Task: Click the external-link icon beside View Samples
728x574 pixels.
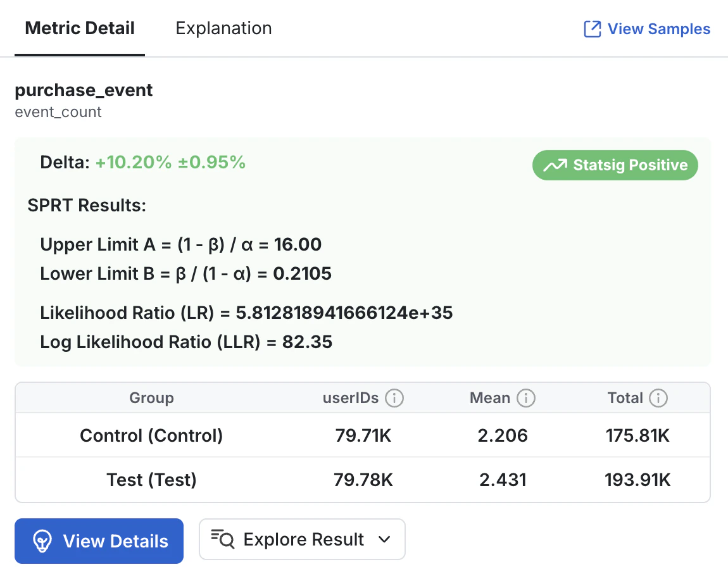Action: pyautogui.click(x=592, y=28)
